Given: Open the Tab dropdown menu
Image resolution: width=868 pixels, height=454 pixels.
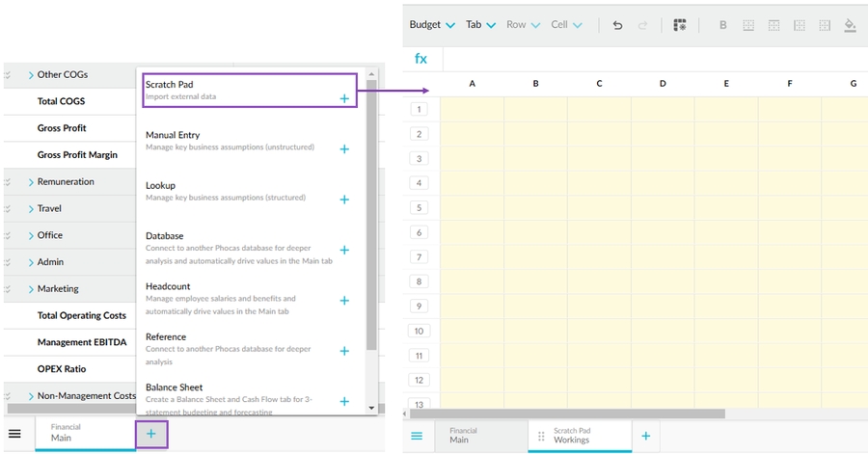Looking at the screenshot, I should (480, 25).
